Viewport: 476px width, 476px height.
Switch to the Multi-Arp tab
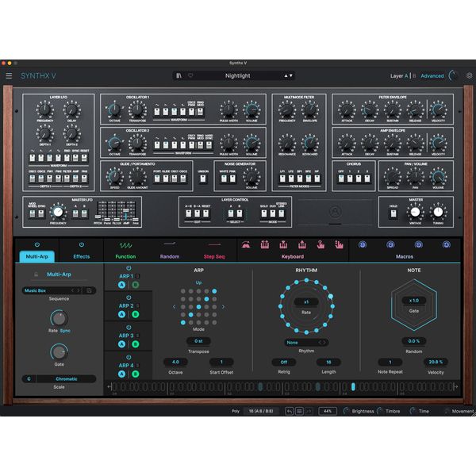point(37,256)
